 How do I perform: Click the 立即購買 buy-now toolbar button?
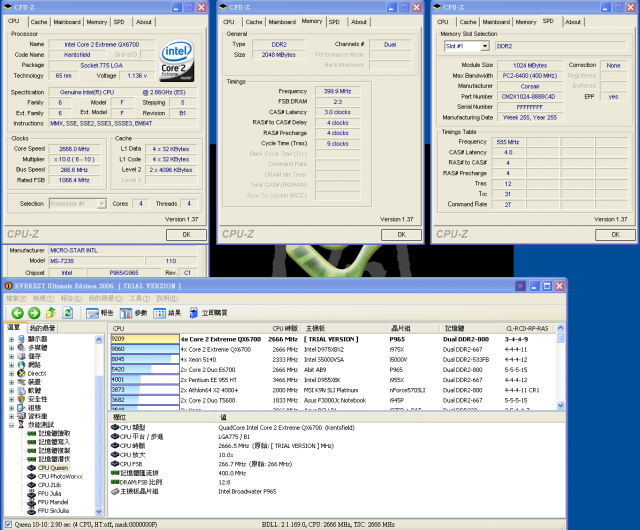(x=209, y=313)
